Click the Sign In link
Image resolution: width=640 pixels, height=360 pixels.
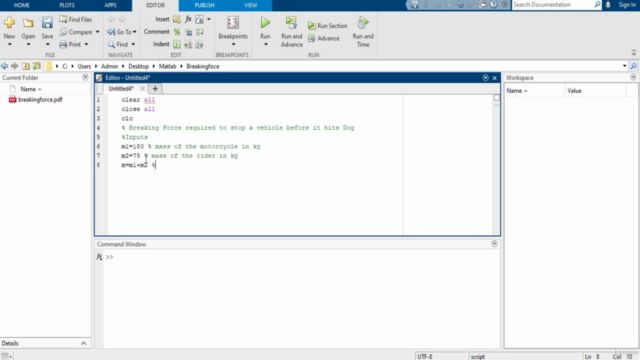tap(627, 5)
